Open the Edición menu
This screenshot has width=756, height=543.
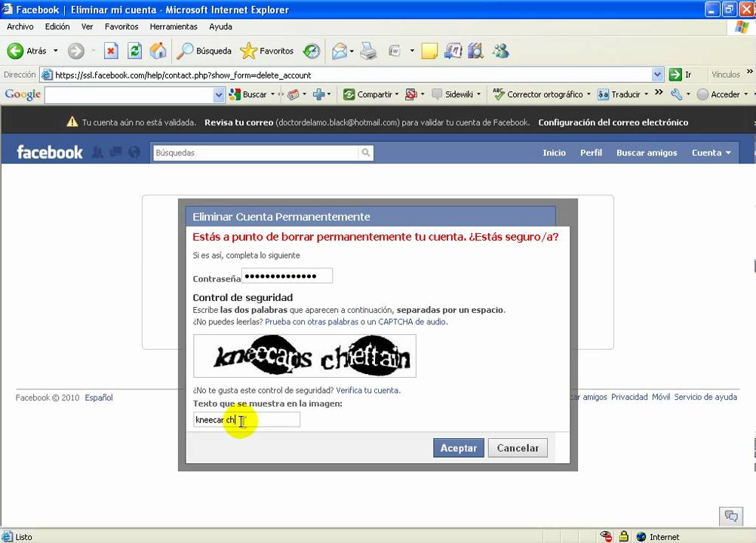click(x=57, y=26)
